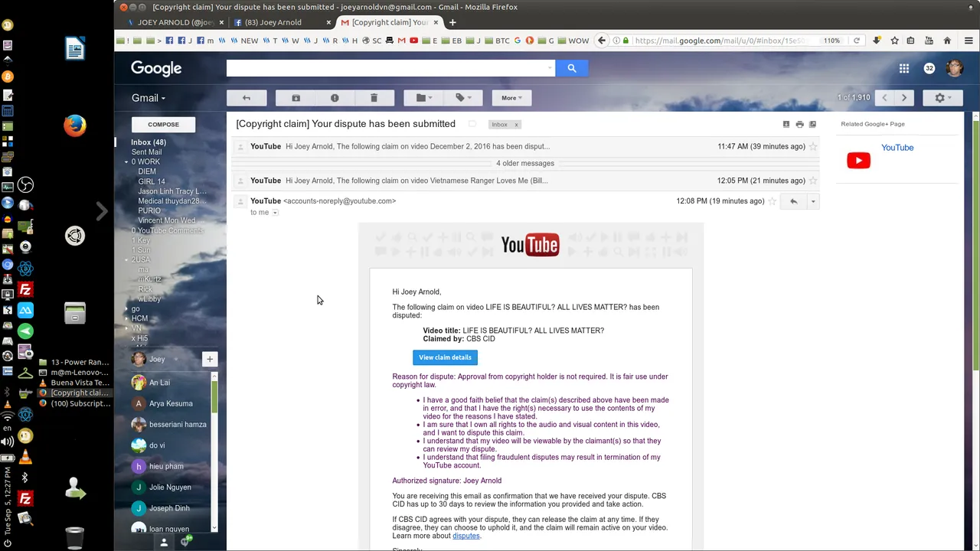Go to the newer conversation arrow
The image size is (980, 551).
885,98
